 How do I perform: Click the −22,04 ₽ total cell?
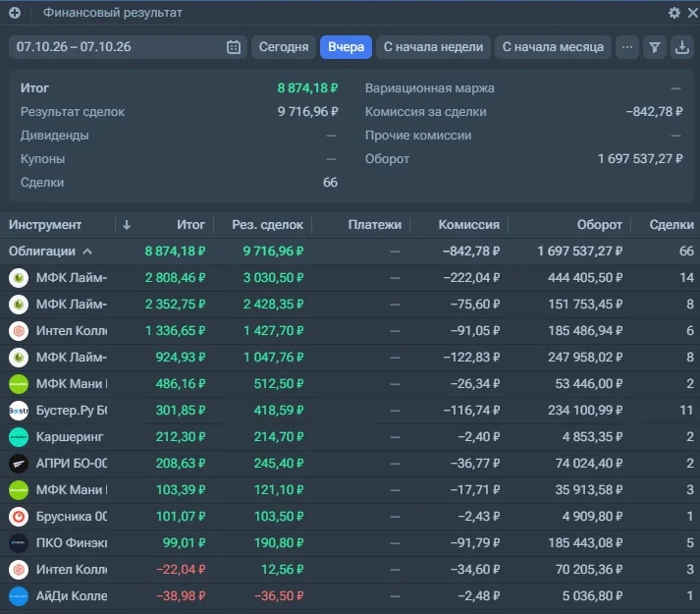click(x=181, y=570)
